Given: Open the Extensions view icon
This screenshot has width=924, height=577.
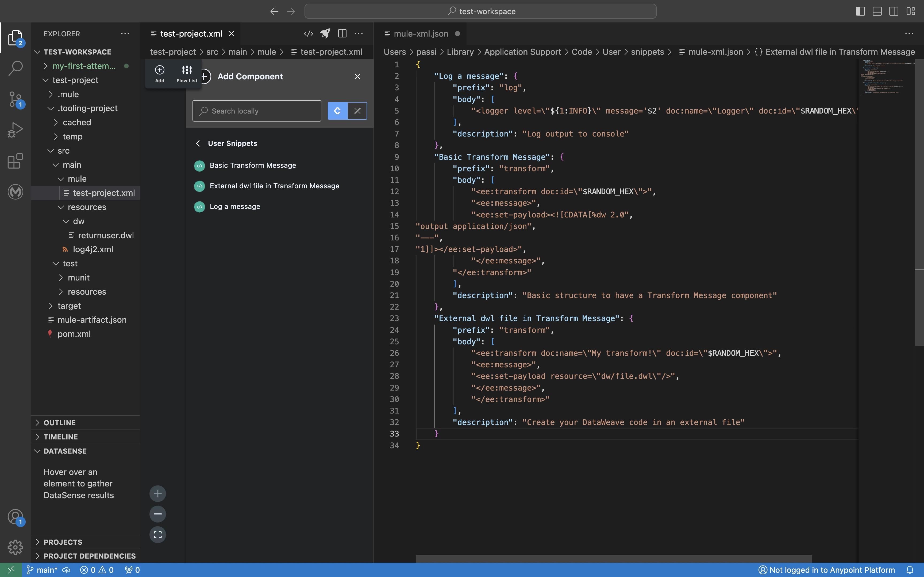Looking at the screenshot, I should point(15,161).
